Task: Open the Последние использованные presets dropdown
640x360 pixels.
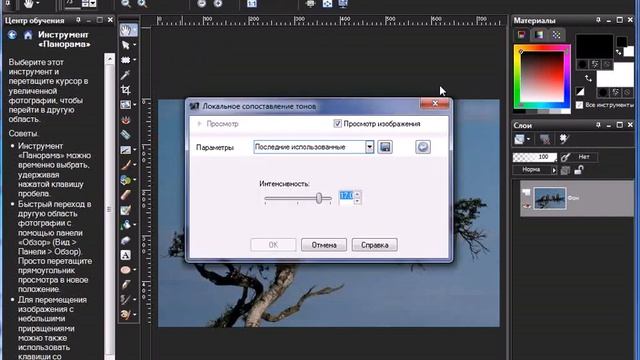Action: [x=369, y=147]
